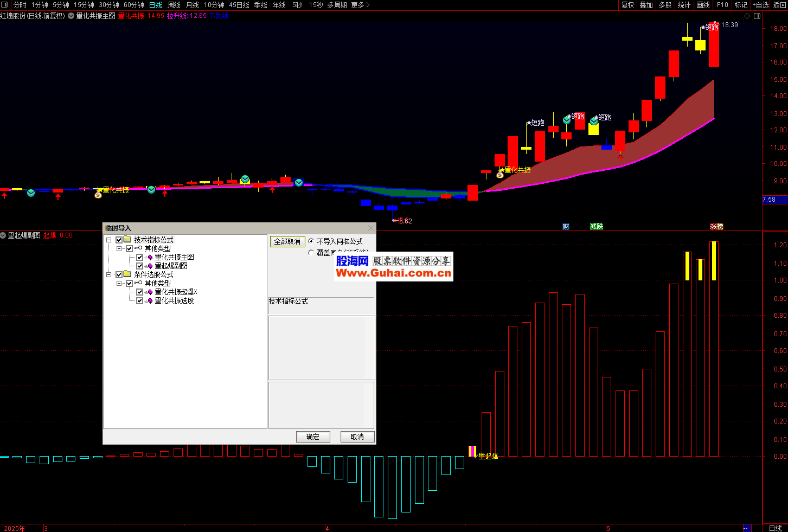Switch to 60分钟 period tab

[134, 5]
